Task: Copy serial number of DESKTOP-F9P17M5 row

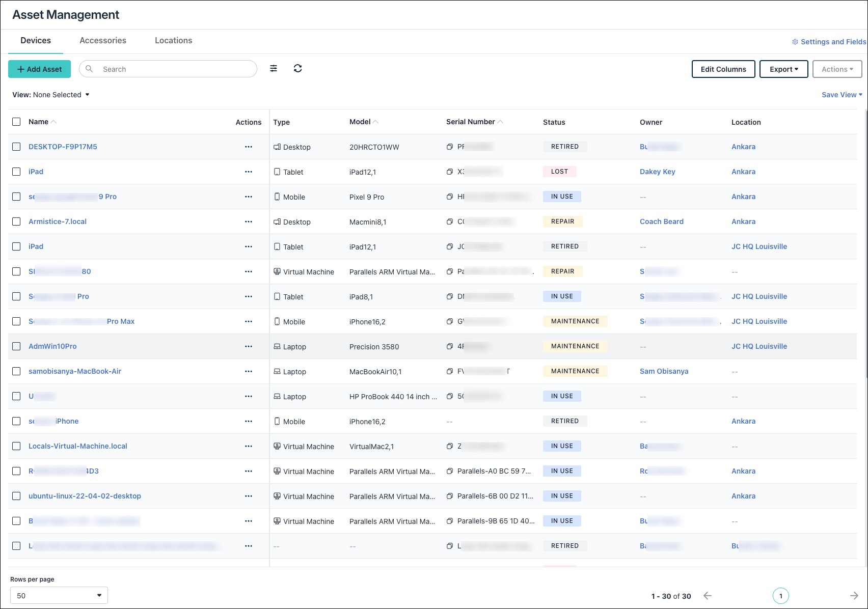Action: [449, 147]
